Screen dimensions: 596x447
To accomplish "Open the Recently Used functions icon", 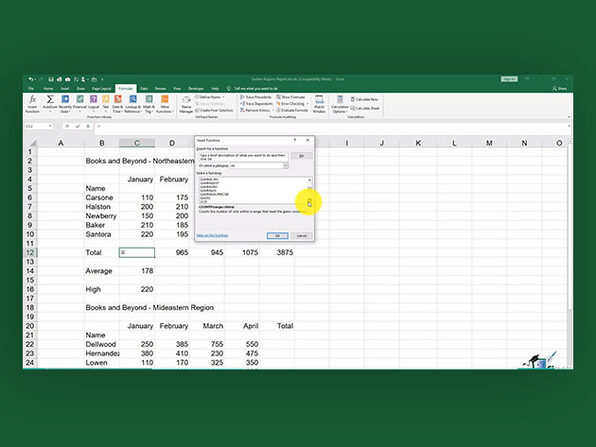I will (x=65, y=103).
